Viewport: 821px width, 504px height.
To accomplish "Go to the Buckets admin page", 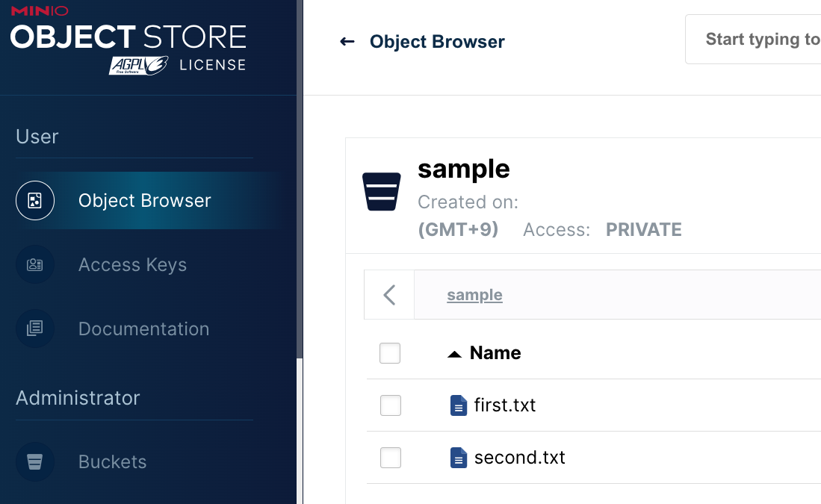I will [113, 461].
